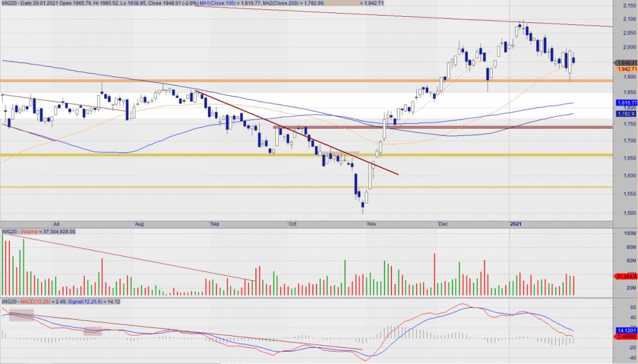Click the red volume value tag on the axis
Viewport: 638px width, 364px height.
[x=625, y=276]
